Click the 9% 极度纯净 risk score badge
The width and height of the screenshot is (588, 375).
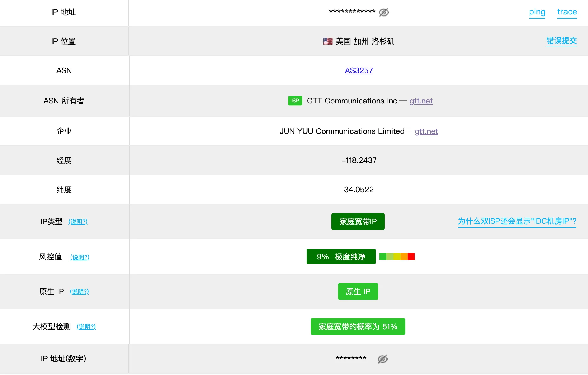(341, 257)
